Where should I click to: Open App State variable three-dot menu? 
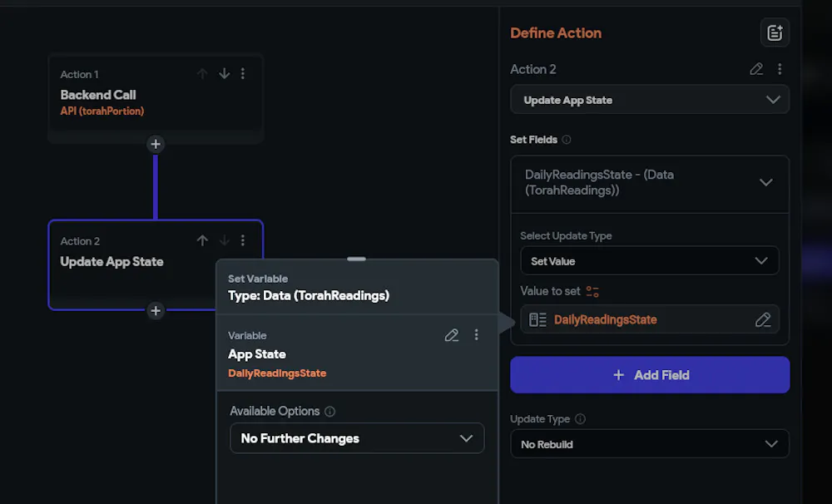coord(477,335)
